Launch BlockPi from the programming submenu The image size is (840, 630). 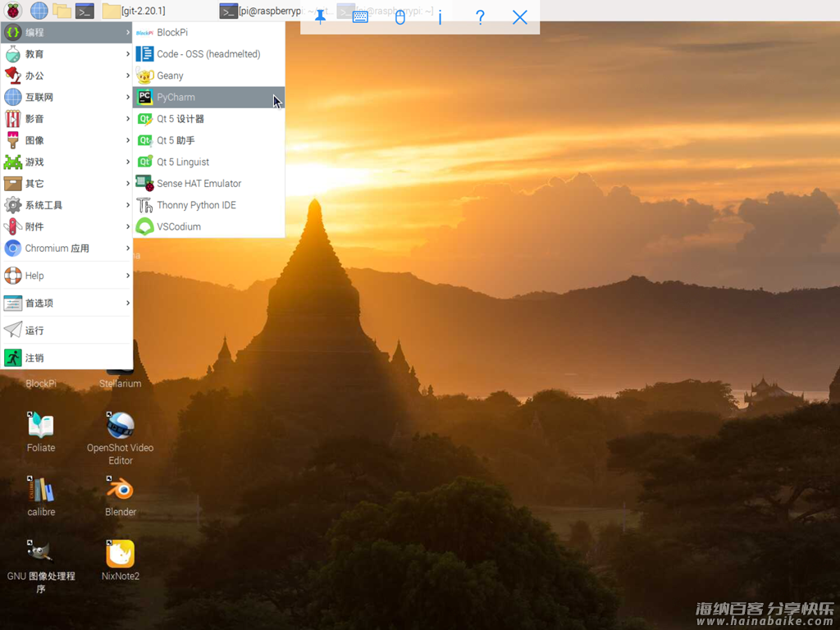209,32
